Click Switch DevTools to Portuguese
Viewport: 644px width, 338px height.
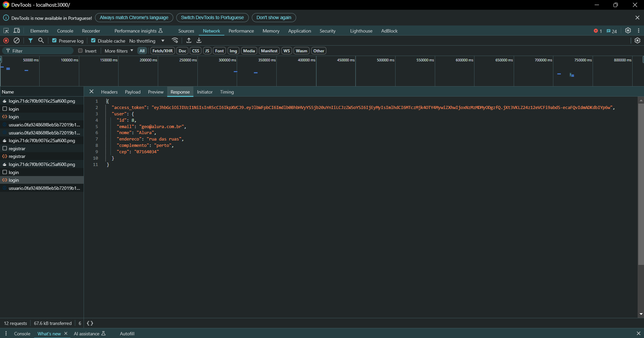212,17
